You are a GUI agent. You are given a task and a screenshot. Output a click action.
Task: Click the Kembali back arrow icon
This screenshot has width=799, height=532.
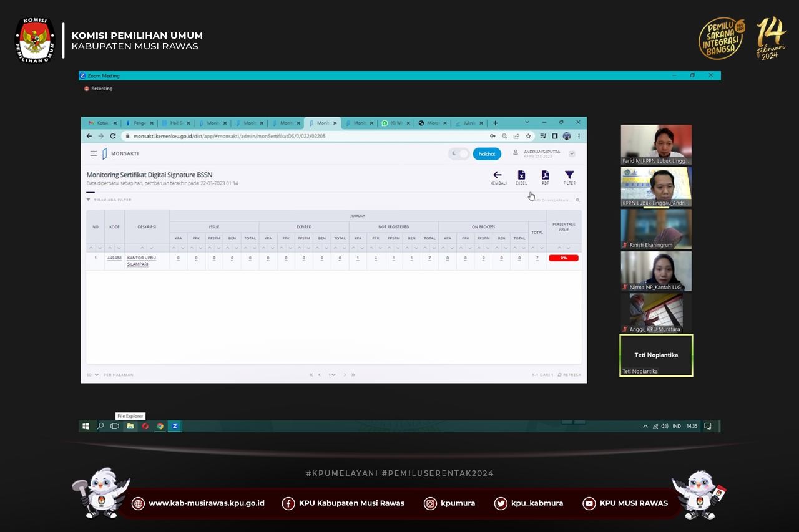pyautogui.click(x=498, y=175)
